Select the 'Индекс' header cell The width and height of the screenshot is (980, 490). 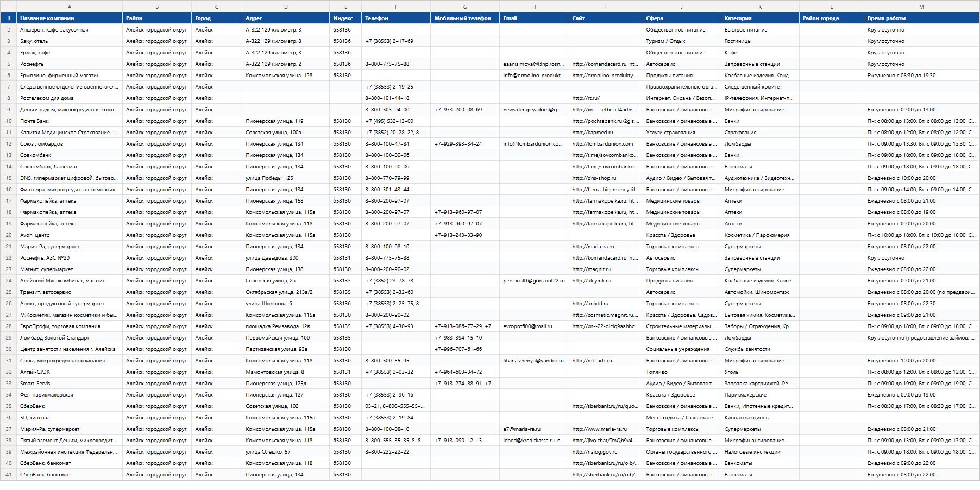345,18
